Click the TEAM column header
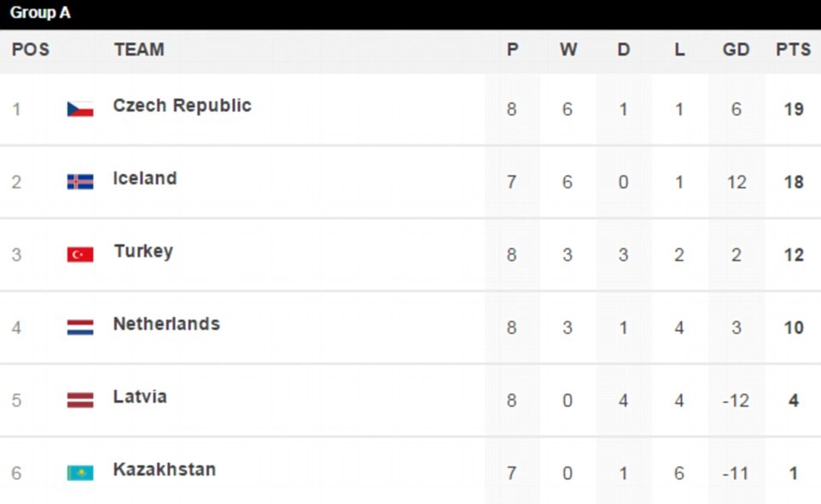The image size is (821, 504). point(139,50)
